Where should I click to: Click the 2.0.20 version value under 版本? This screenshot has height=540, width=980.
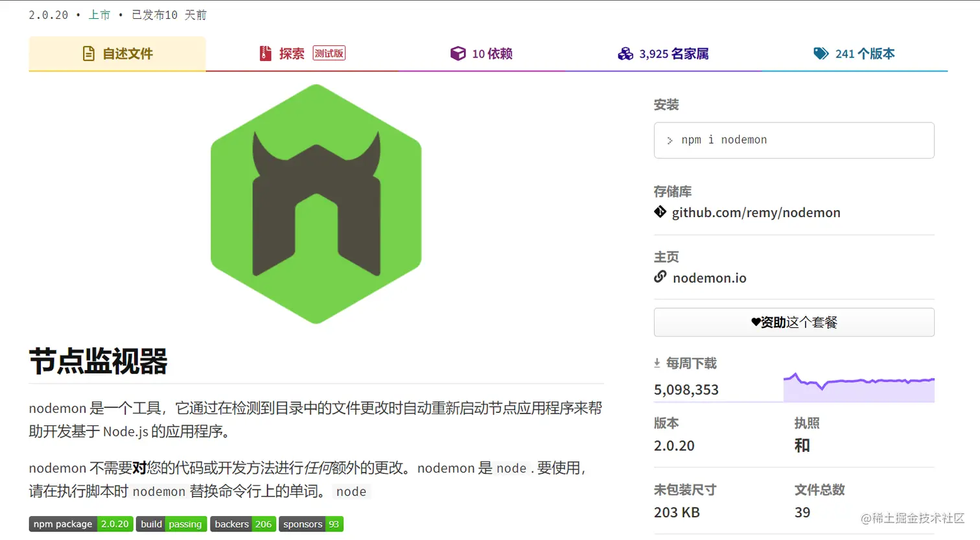pyautogui.click(x=674, y=446)
